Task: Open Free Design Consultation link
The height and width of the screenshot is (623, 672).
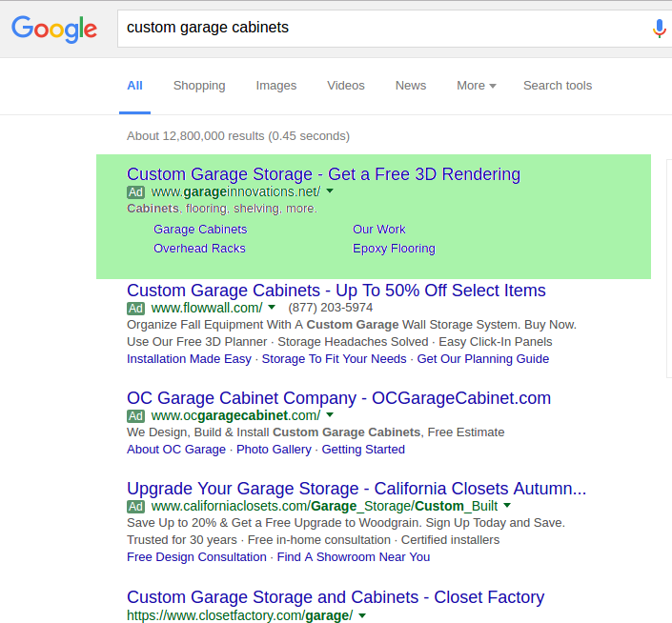Action: [196, 557]
